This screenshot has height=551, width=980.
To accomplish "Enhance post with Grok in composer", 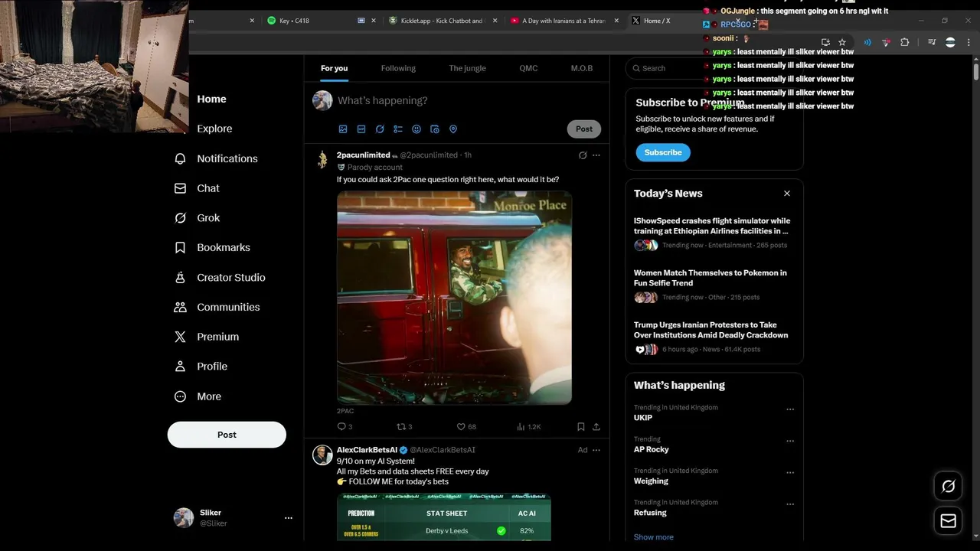I will [380, 129].
